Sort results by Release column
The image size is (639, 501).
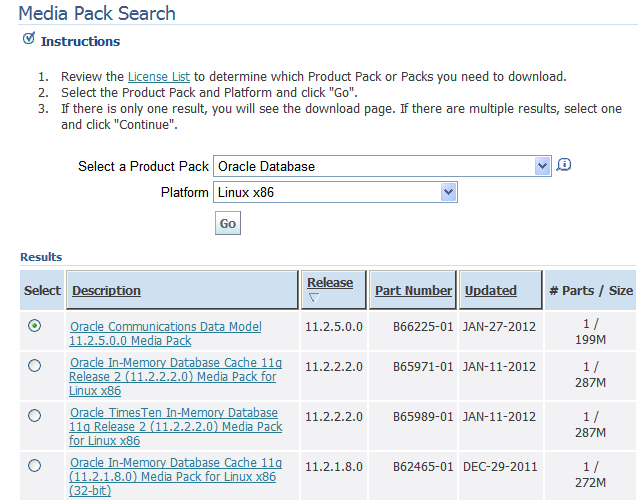(330, 283)
